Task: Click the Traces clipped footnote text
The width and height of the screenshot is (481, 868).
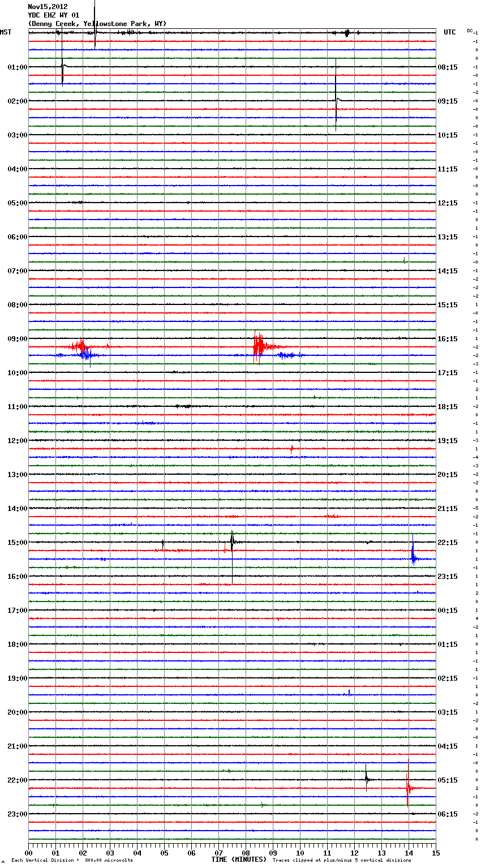Action: pos(342,860)
